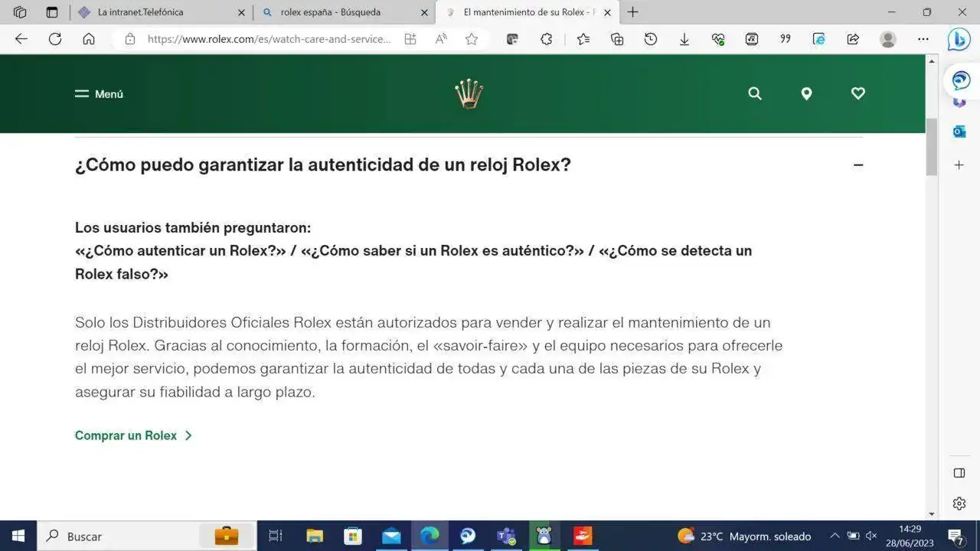Open Mail app from taskbar
The image size is (980, 551).
391,536
